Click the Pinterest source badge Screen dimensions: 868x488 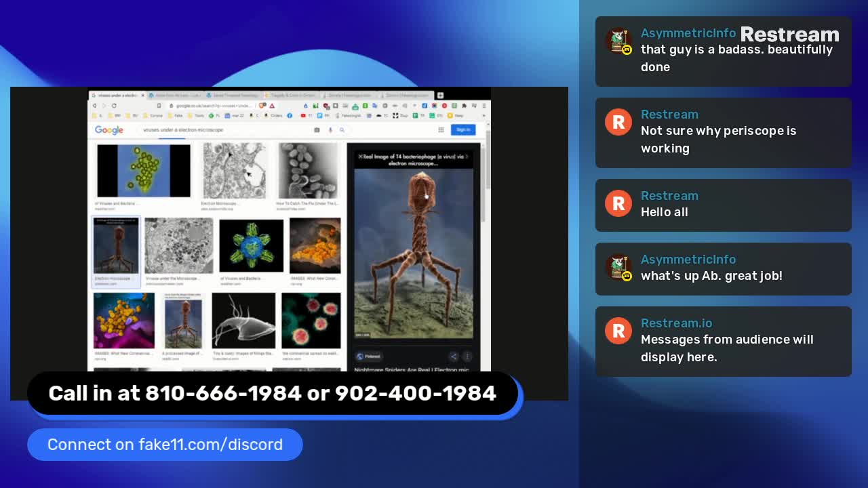369,356
